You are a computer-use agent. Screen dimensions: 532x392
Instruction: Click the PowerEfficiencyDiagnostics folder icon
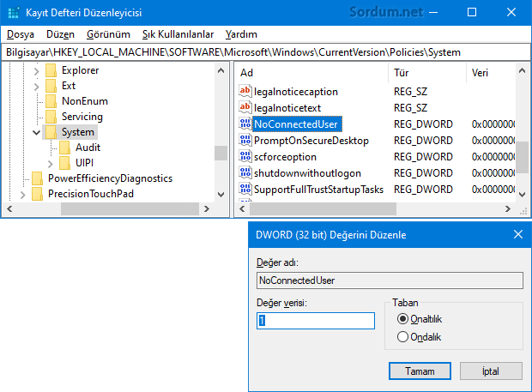click(37, 178)
